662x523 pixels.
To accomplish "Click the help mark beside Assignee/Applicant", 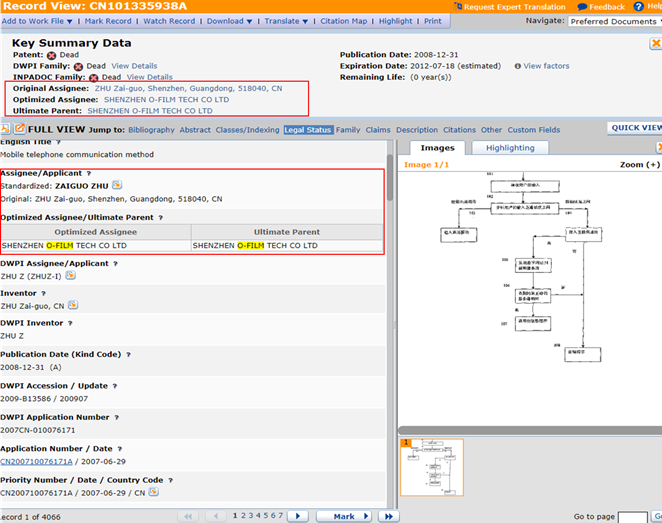I will (x=89, y=173).
